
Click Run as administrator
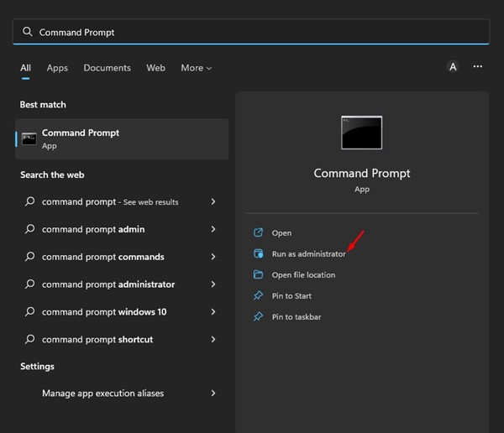click(308, 253)
